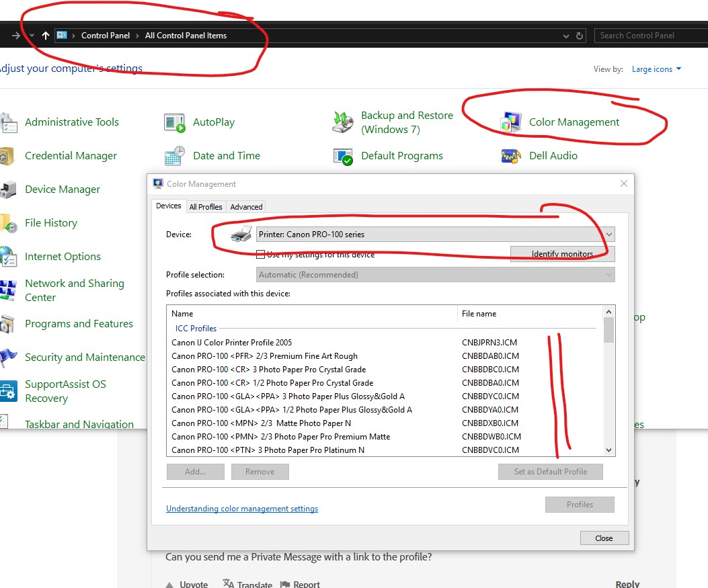Viewport: 708px width, 588px height.
Task: Open Understanding color management settings link
Action: [x=242, y=509]
